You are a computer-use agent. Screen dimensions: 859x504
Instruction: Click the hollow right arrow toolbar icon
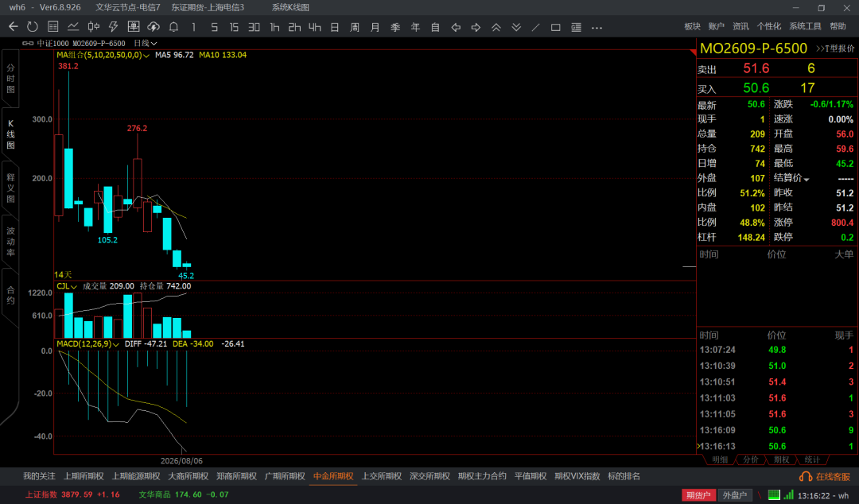[x=476, y=27]
